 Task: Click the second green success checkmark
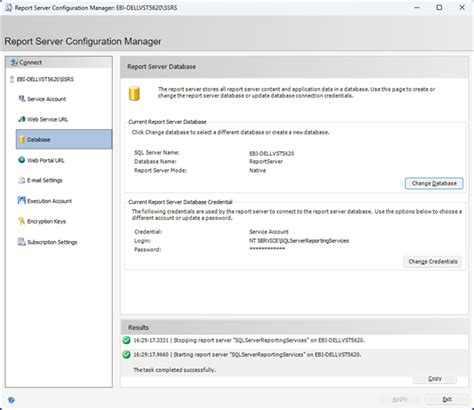click(x=126, y=354)
